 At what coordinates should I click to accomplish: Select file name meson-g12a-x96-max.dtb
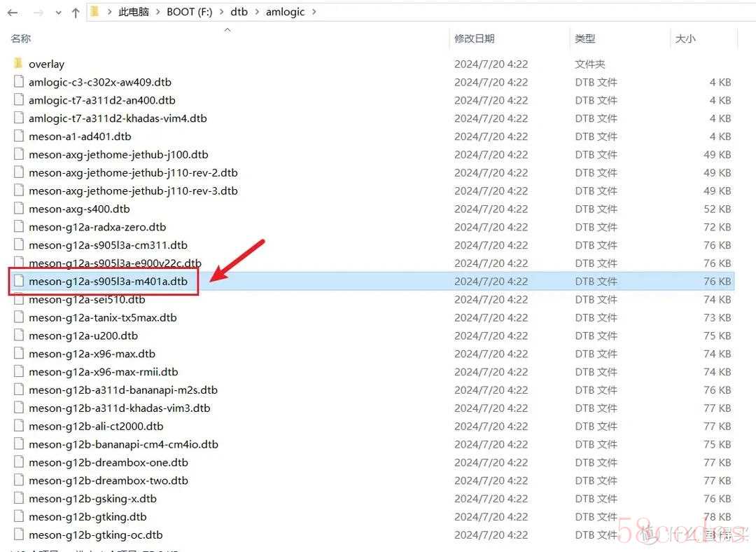92,354
